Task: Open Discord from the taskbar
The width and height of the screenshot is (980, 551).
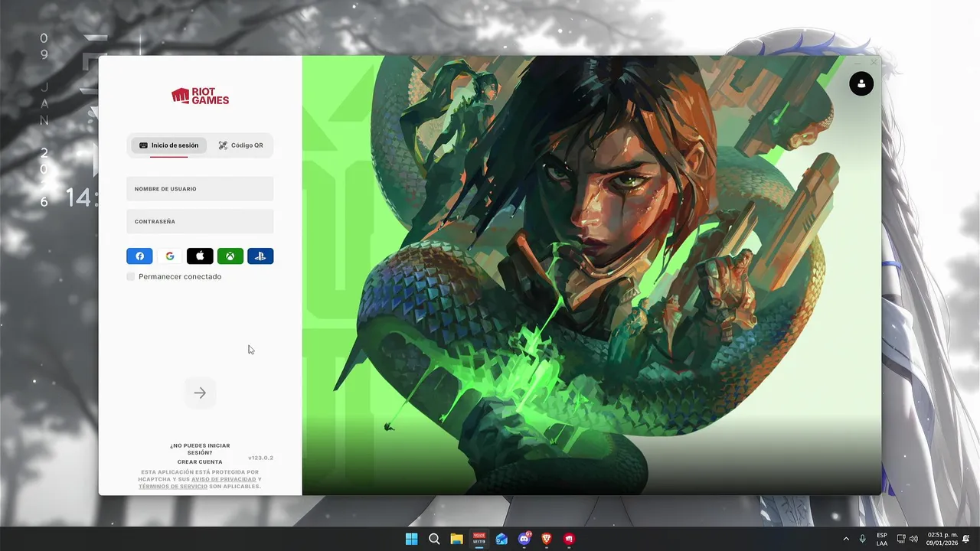Action: click(524, 539)
